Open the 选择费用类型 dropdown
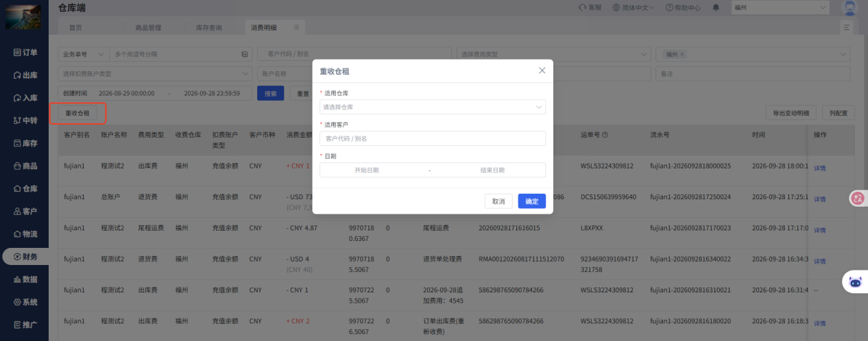The image size is (868, 341). click(x=554, y=54)
